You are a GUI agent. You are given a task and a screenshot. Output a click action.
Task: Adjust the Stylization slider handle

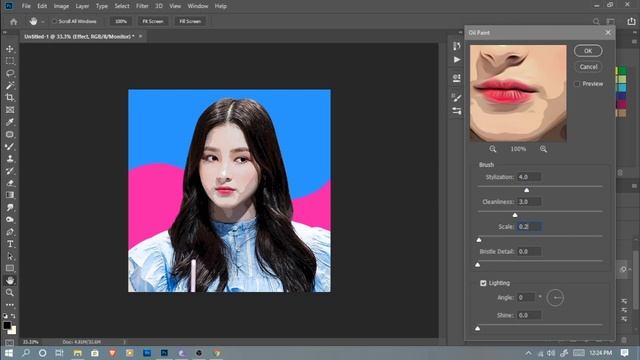click(x=527, y=190)
